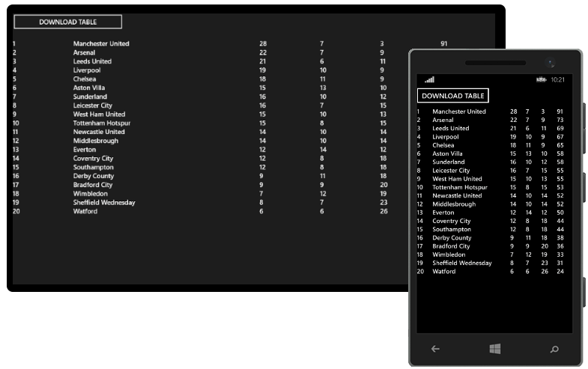Select Bradford City in the tablet table
Screen dimensions: 588x369
[x=93, y=185]
